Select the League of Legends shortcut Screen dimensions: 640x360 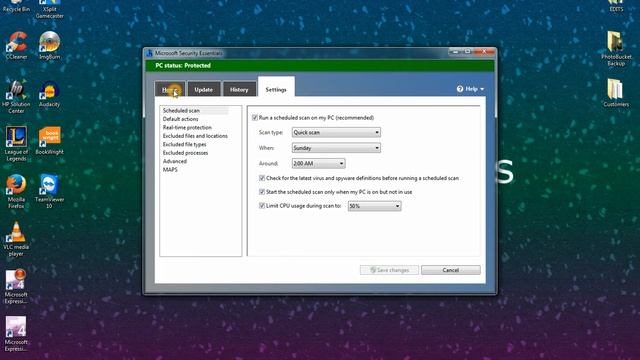(16, 143)
